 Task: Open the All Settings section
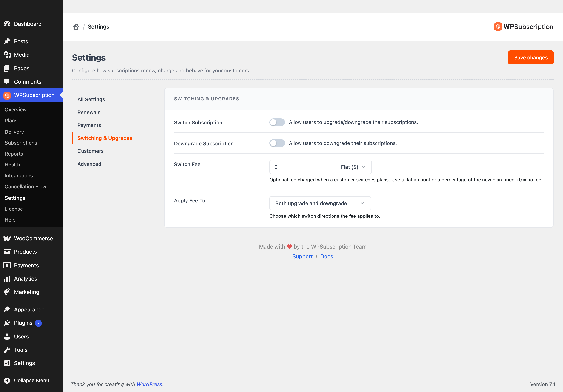tap(91, 99)
